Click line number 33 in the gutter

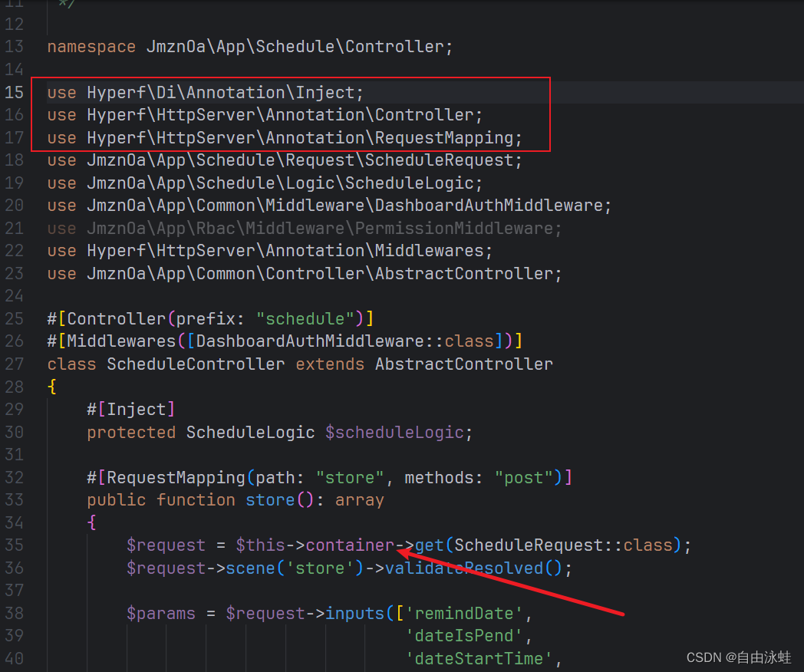(x=15, y=499)
